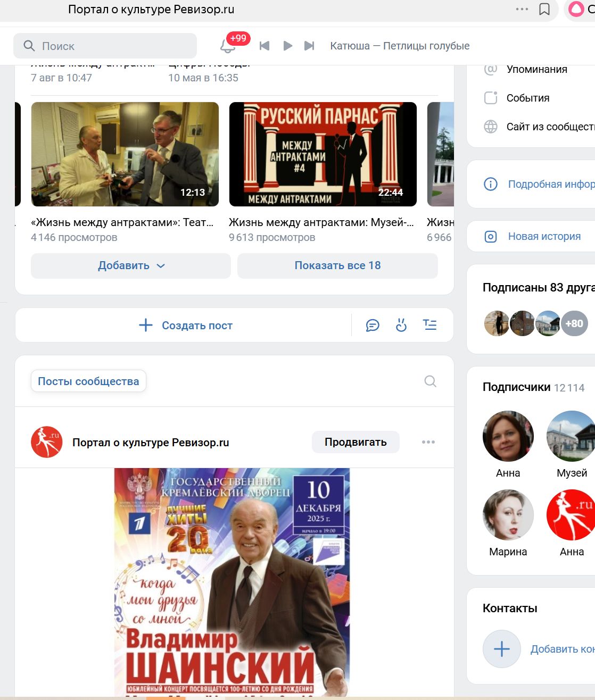Open "Подписаны 83 друга" heading

coord(538,288)
